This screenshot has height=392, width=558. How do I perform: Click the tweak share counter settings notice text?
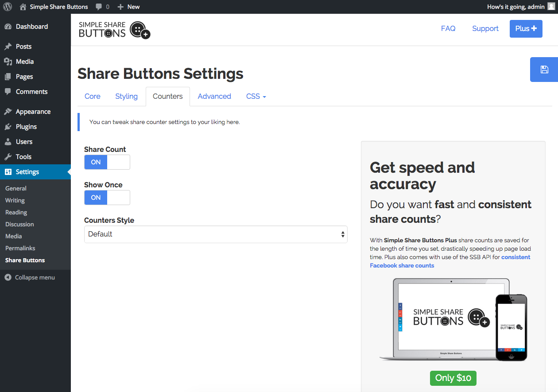(x=164, y=122)
